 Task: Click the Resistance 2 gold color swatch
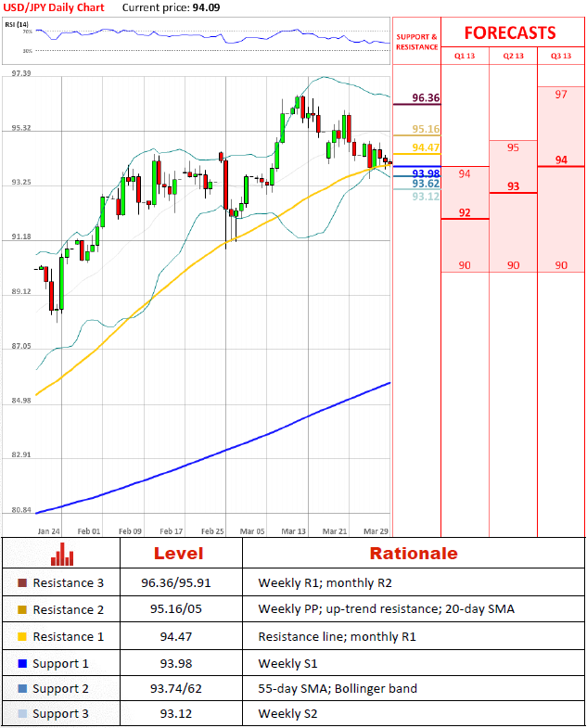[22, 609]
